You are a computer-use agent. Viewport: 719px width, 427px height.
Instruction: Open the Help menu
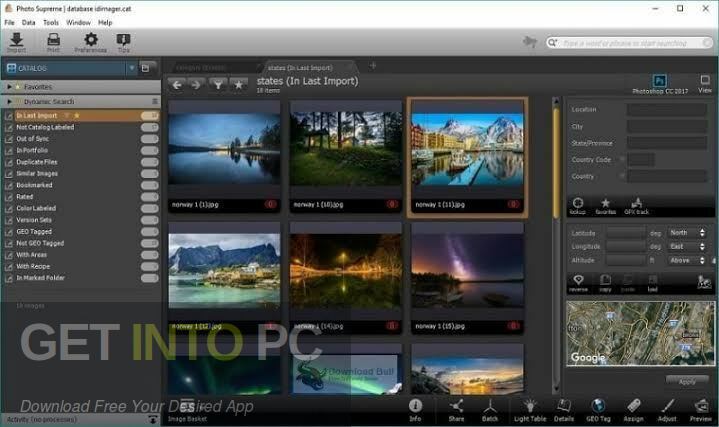point(105,22)
